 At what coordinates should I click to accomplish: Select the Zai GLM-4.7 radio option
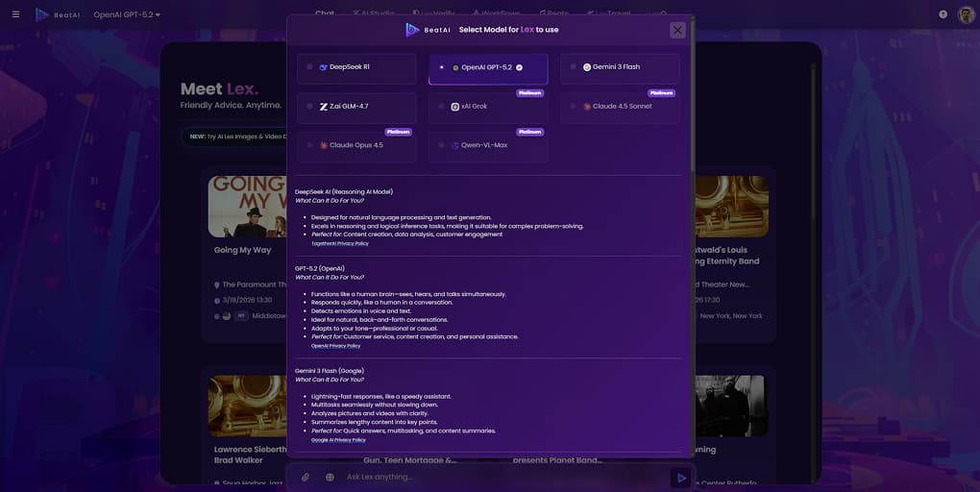click(309, 106)
